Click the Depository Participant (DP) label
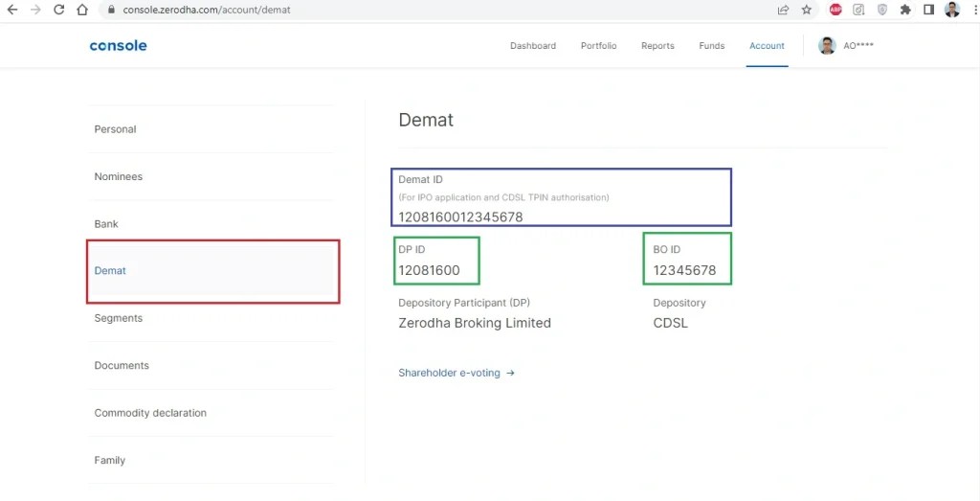Viewport: 980px width, 501px height. (464, 303)
